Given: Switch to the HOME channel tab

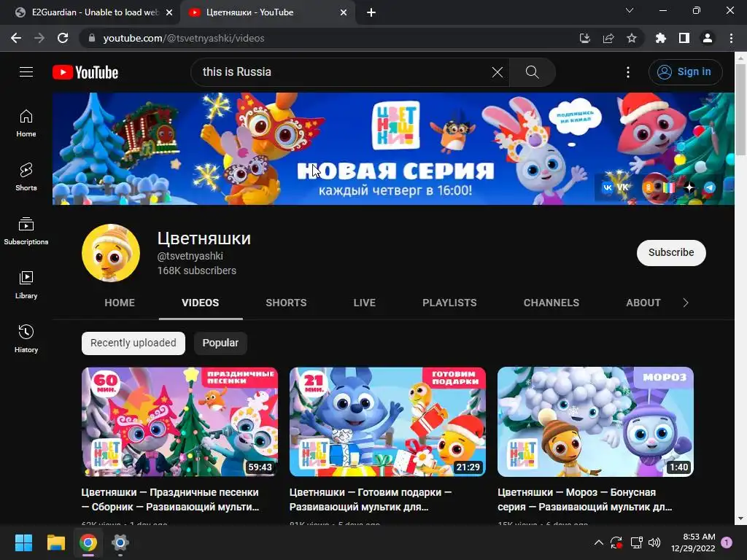Looking at the screenshot, I should point(120,303).
